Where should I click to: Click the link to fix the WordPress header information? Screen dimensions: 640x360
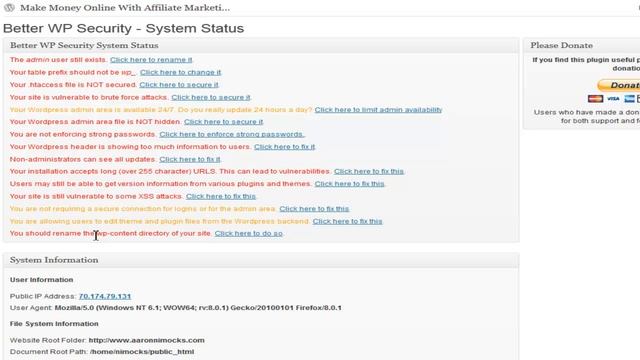click(x=284, y=147)
